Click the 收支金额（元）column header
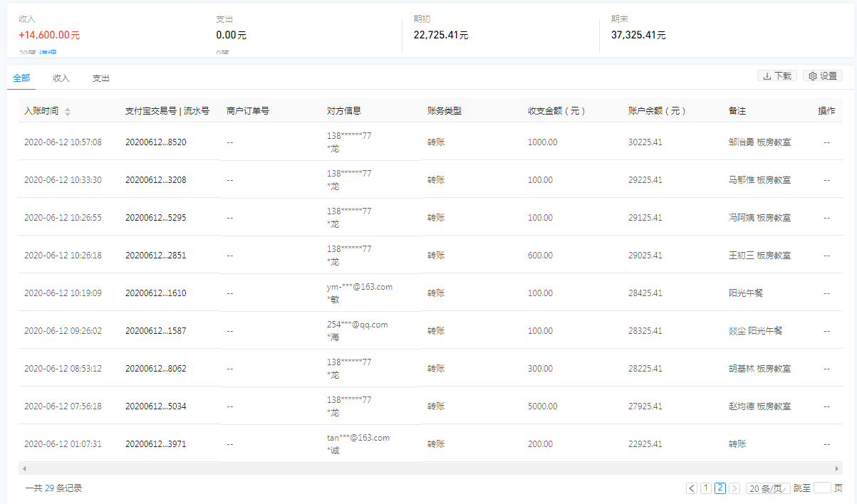Screen dimensions: 857x504 [x=556, y=111]
